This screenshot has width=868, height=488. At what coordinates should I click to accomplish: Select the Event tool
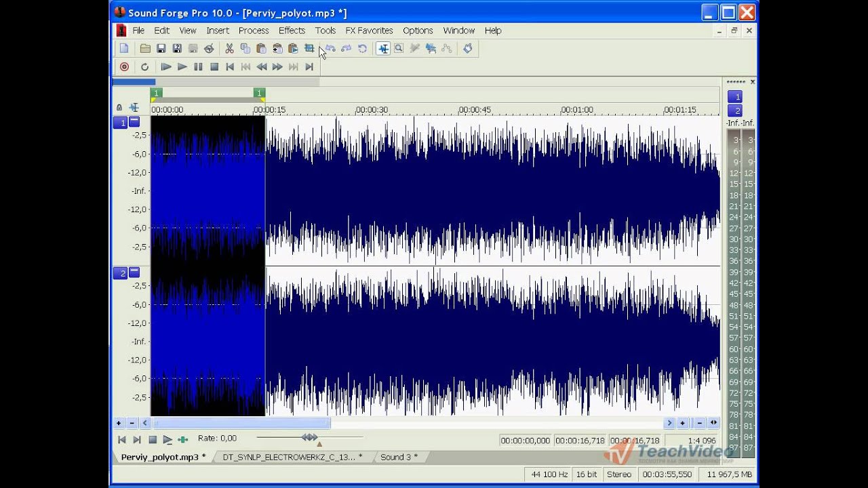[431, 48]
